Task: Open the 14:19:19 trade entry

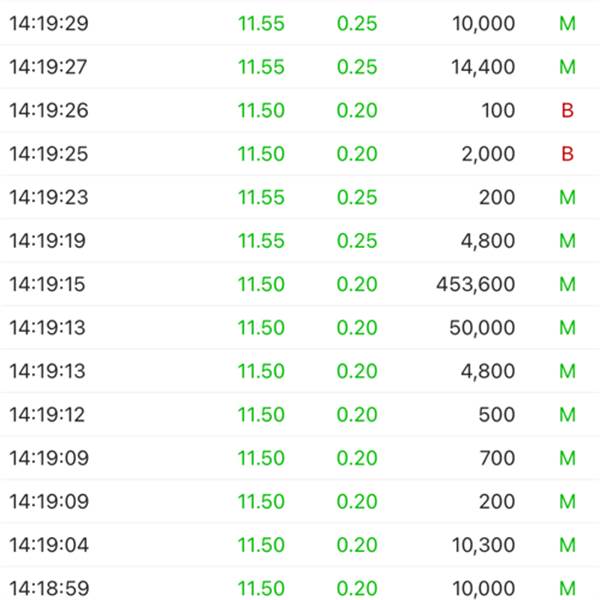Action: pos(300,241)
